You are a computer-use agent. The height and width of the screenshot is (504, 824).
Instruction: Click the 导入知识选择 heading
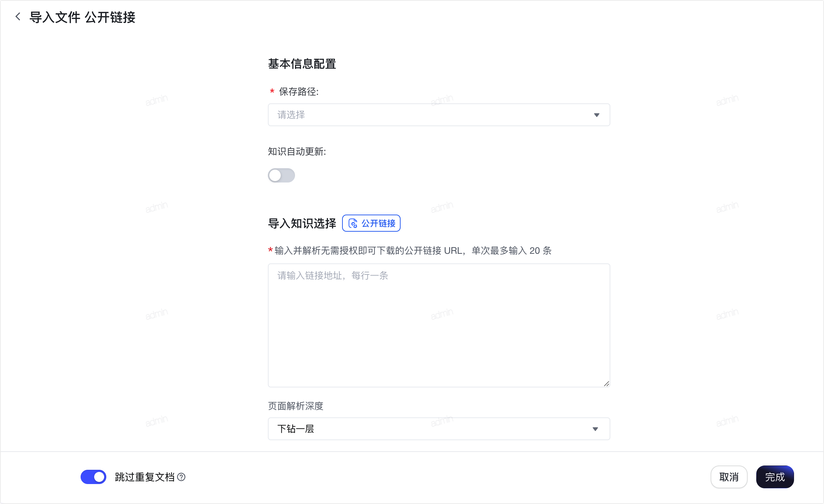coord(302,223)
